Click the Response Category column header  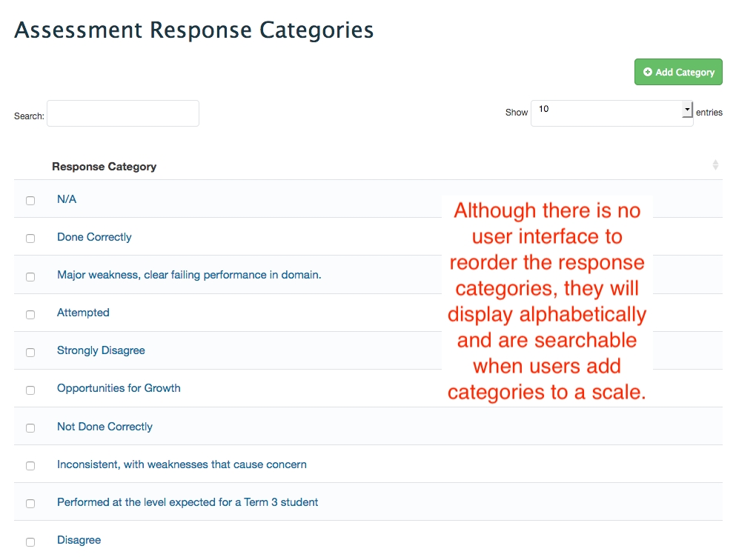coord(105,167)
